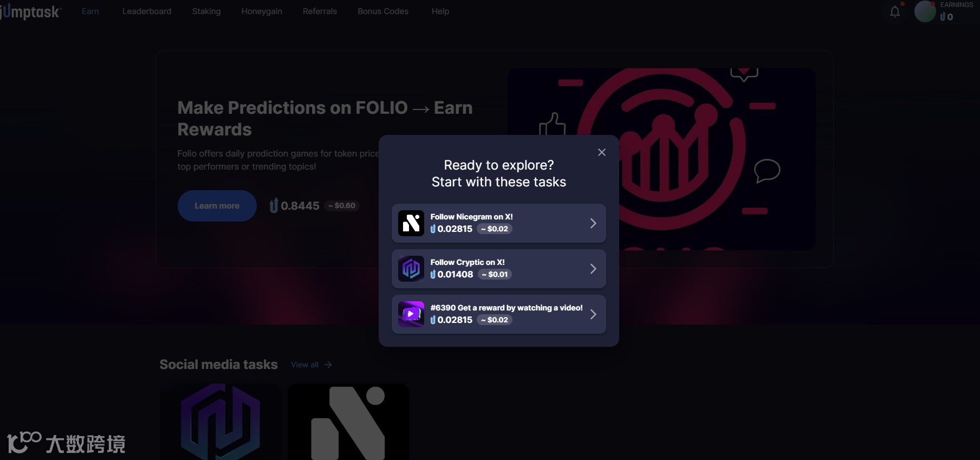Open the Staking menu item

tap(206, 11)
